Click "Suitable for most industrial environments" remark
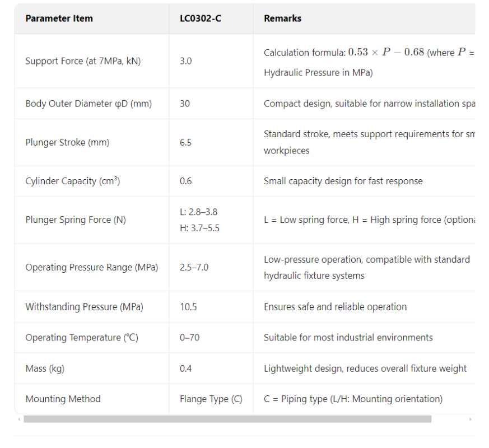 tap(348, 338)
